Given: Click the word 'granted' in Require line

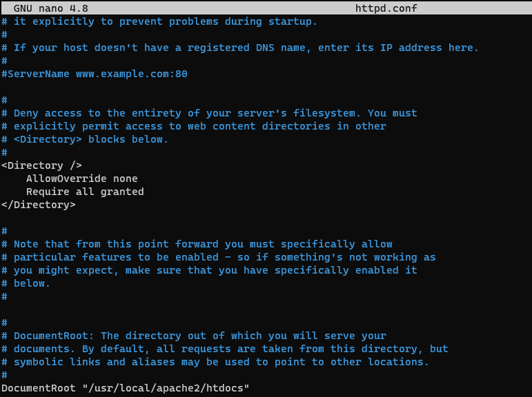Looking at the screenshot, I should [x=122, y=192].
